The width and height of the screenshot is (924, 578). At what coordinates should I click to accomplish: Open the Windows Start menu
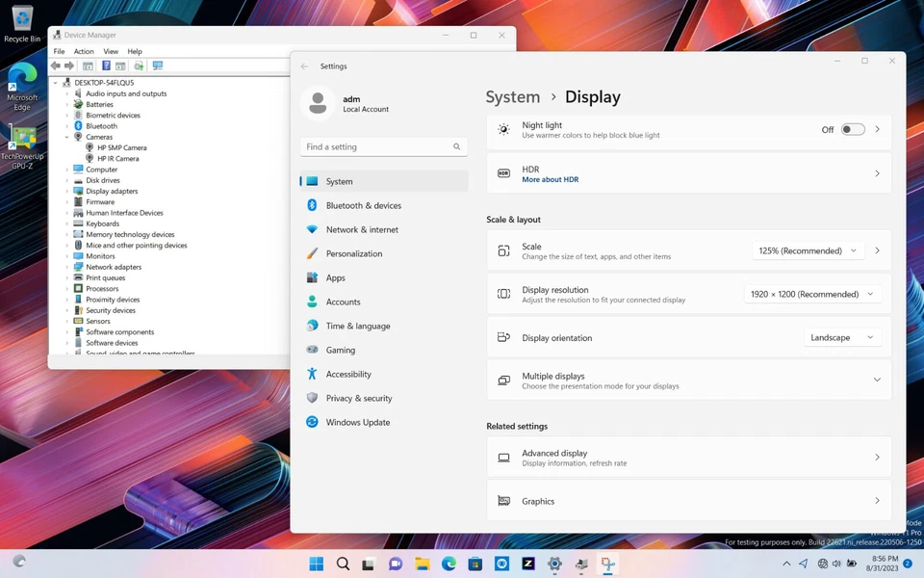coord(316,564)
